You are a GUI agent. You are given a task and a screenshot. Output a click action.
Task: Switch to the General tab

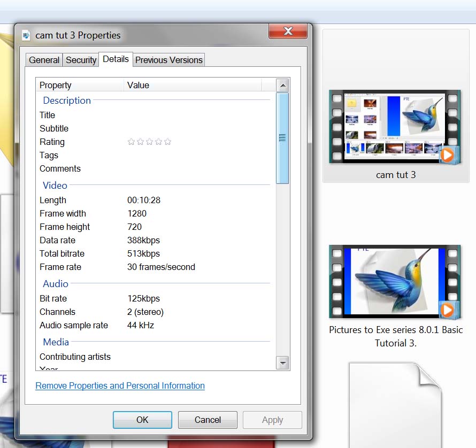pos(44,60)
